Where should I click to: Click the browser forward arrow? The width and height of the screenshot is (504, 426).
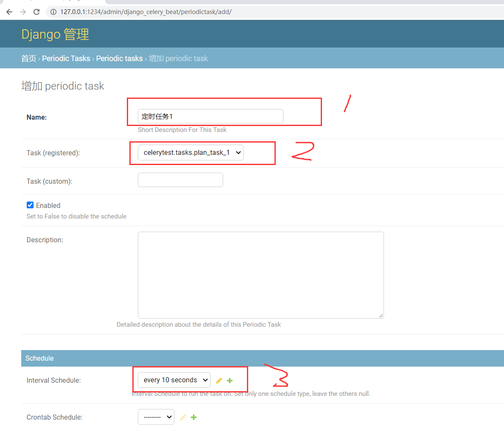coord(22,12)
